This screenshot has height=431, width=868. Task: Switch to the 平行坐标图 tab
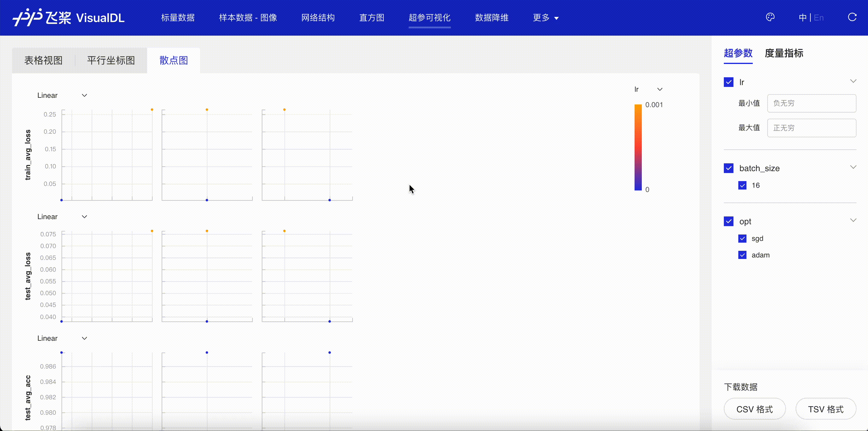(111, 60)
